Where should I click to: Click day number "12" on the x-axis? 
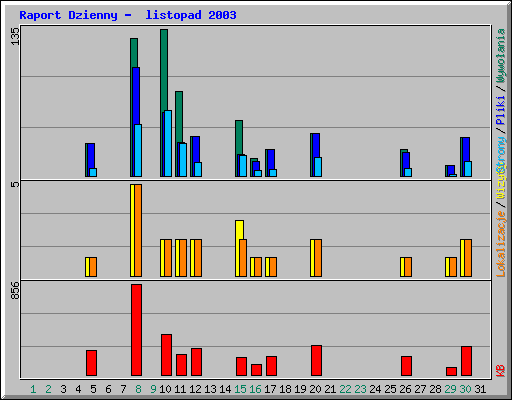(x=195, y=389)
